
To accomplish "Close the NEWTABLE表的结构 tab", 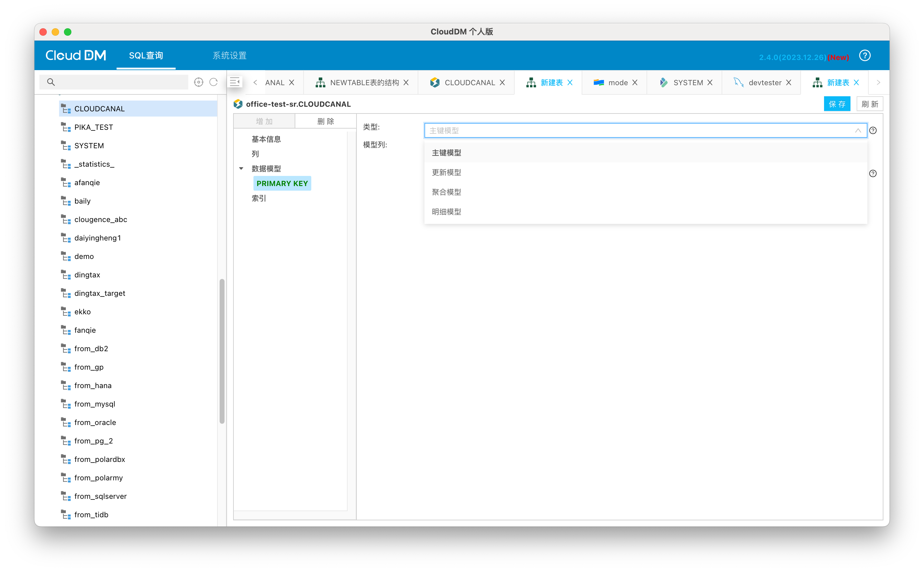I will point(406,82).
